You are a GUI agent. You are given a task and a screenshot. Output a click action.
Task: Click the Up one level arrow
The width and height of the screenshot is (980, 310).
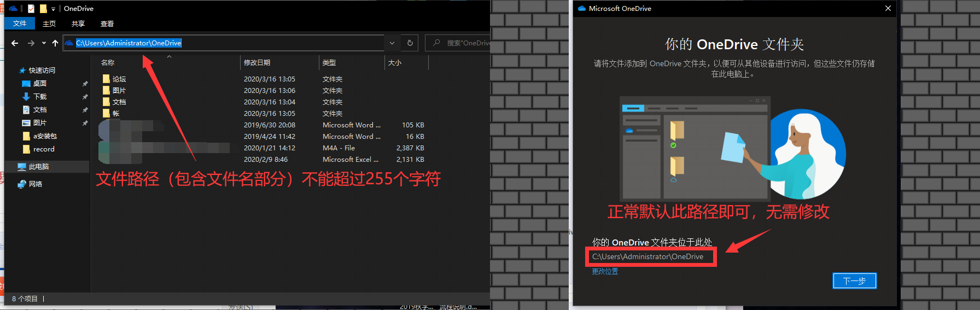pos(55,43)
